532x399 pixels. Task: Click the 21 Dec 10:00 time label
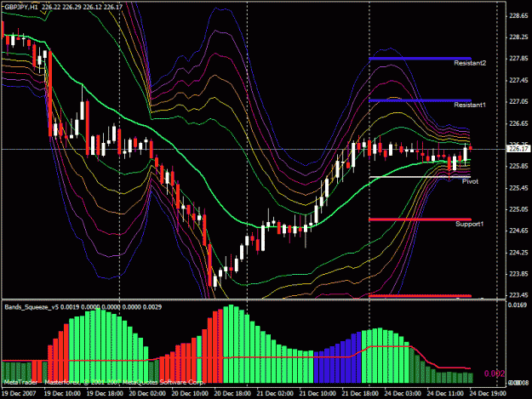317,394
